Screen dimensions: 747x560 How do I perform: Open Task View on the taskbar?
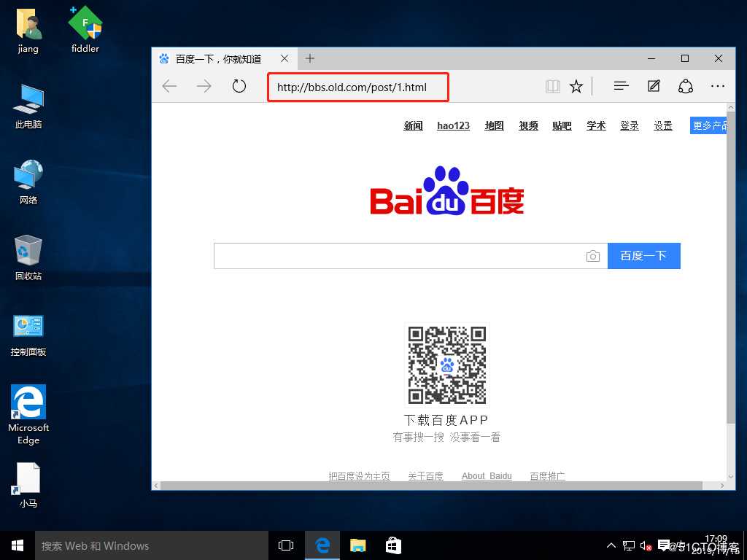tap(286, 545)
